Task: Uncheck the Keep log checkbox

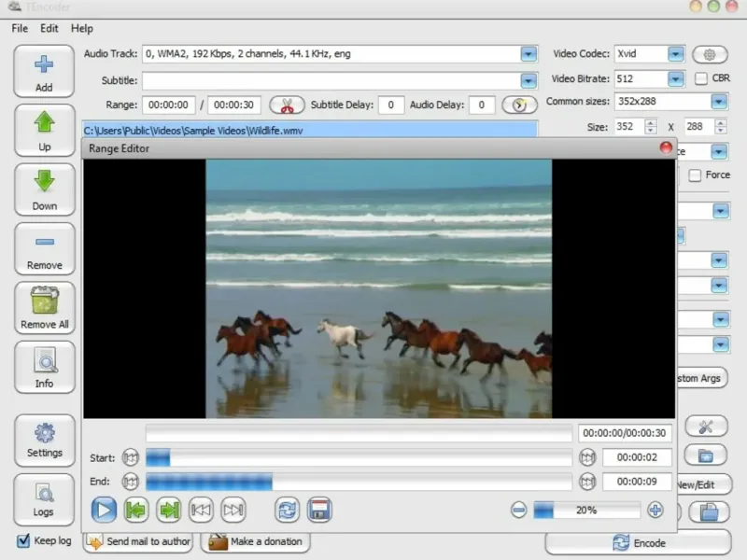Action: point(22,540)
